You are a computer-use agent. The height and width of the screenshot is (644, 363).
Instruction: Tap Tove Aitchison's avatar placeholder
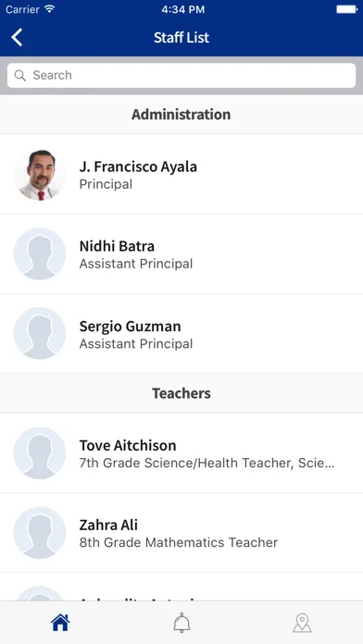pos(40,453)
